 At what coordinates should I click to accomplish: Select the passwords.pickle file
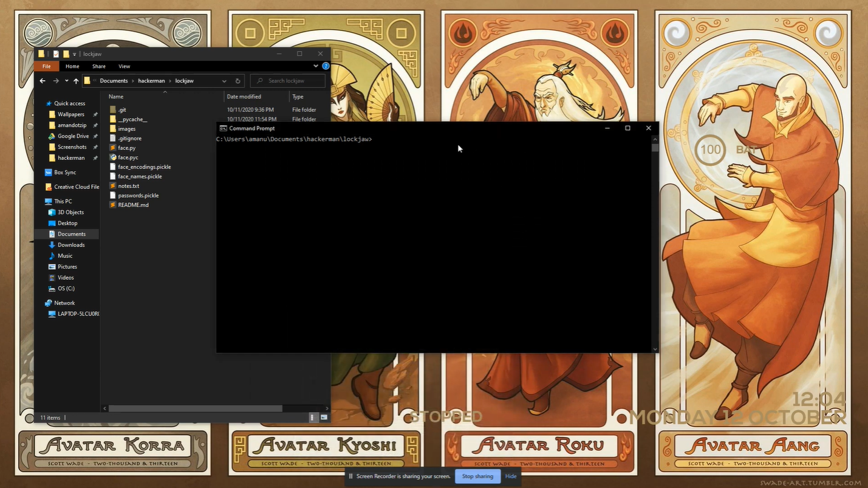138,196
